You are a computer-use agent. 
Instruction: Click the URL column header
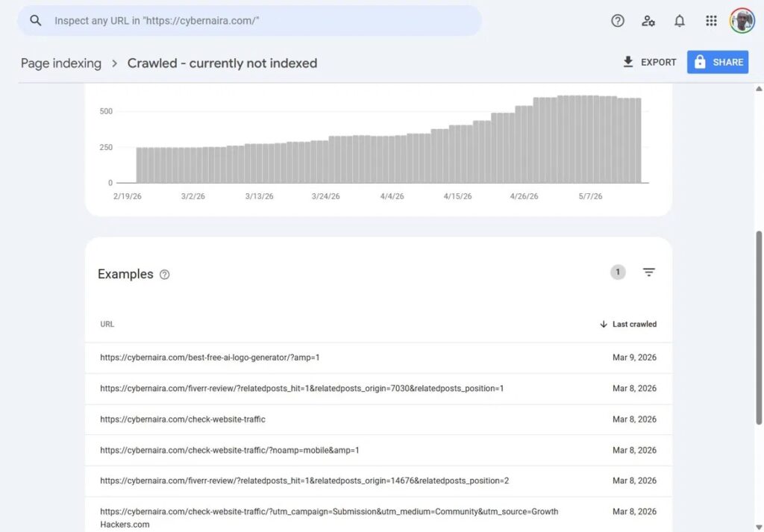(107, 324)
